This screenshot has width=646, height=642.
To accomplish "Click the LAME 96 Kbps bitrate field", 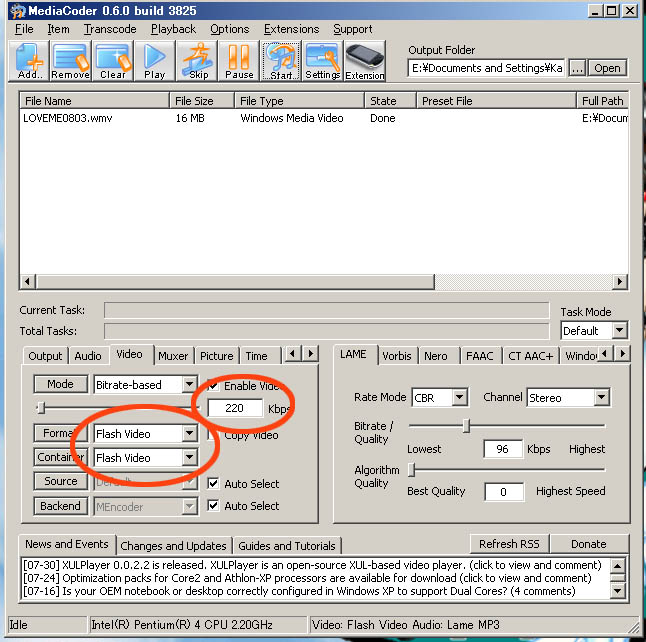I will click(x=503, y=449).
